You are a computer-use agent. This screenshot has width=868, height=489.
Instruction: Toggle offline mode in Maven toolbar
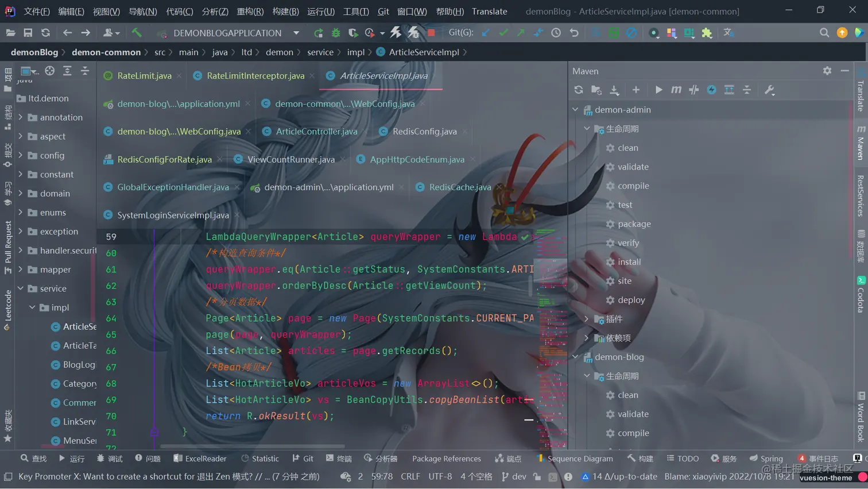(694, 90)
